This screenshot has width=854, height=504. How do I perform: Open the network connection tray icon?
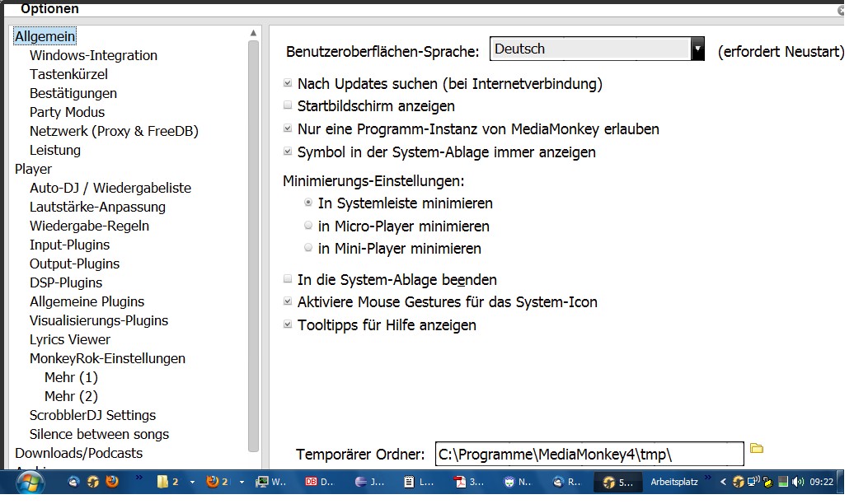pos(753,482)
